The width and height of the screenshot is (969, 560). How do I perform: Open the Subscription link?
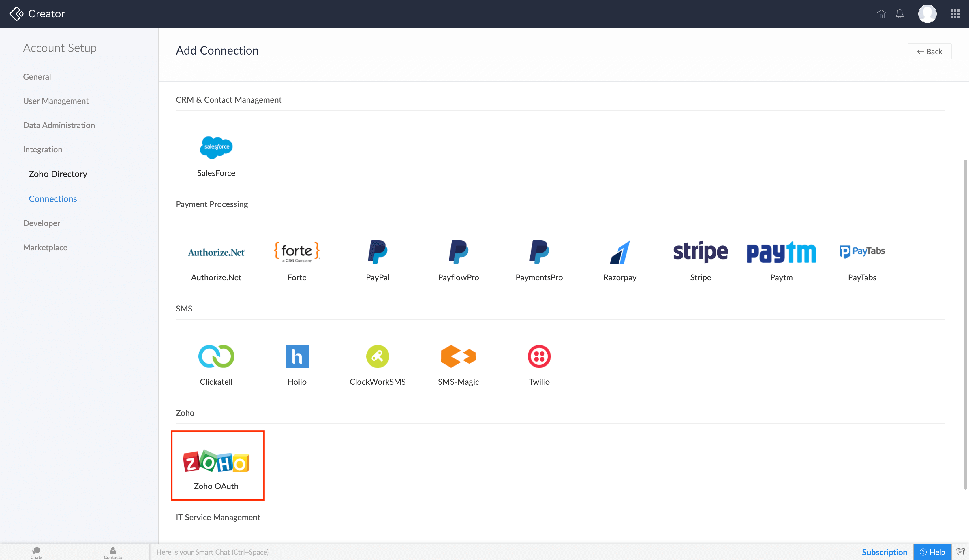(x=885, y=552)
